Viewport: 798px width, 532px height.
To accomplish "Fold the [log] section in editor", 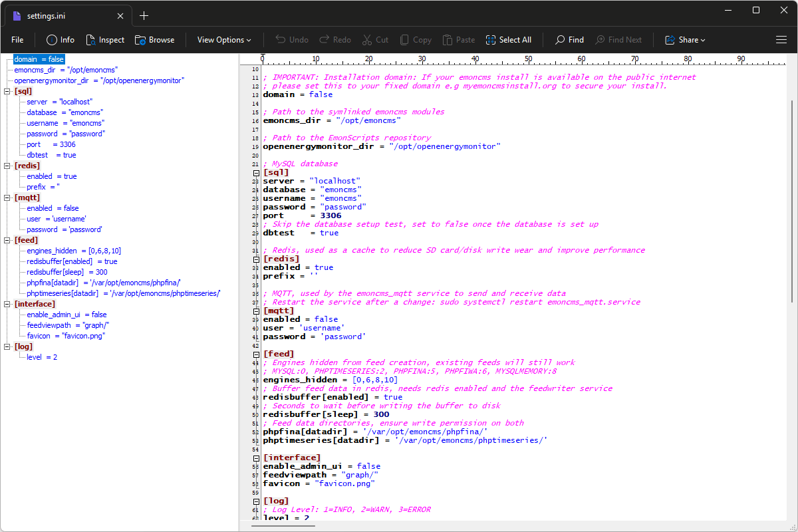I will 256,501.
